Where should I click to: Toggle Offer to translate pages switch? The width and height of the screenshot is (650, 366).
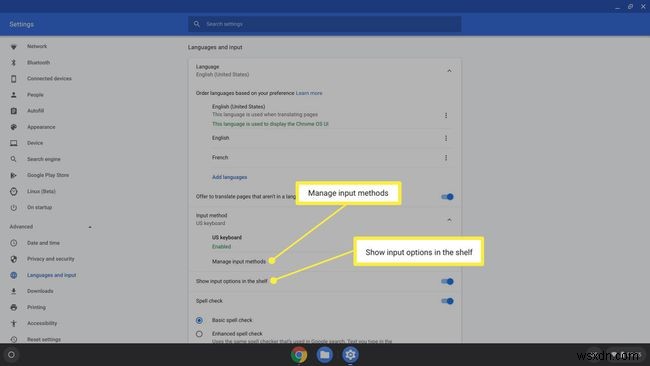tap(447, 197)
